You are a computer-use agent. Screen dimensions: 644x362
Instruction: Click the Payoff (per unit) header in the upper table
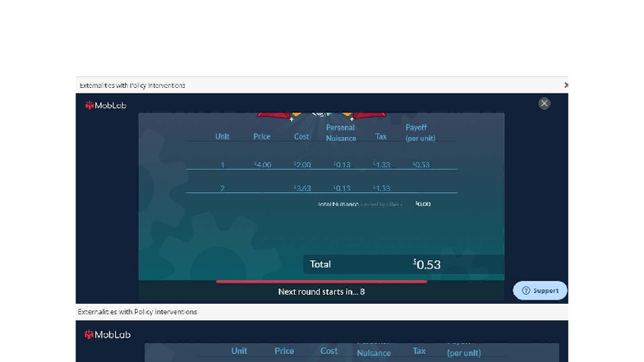point(421,133)
